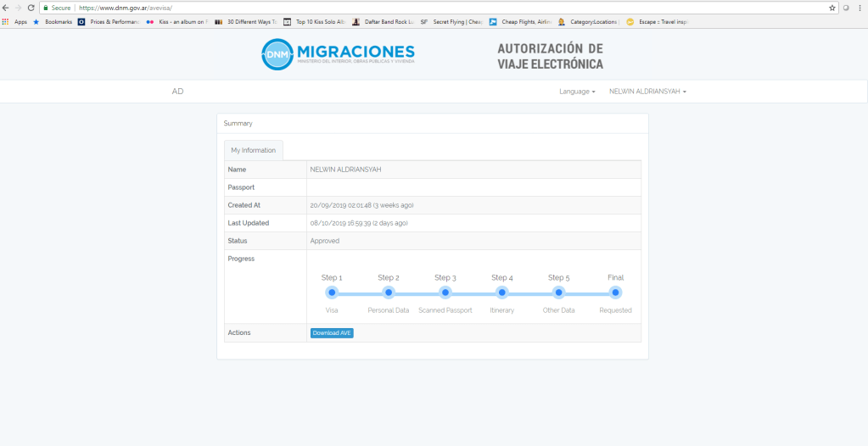Click the Final Requested progress dot
The height and width of the screenshot is (446, 868).
click(615, 293)
